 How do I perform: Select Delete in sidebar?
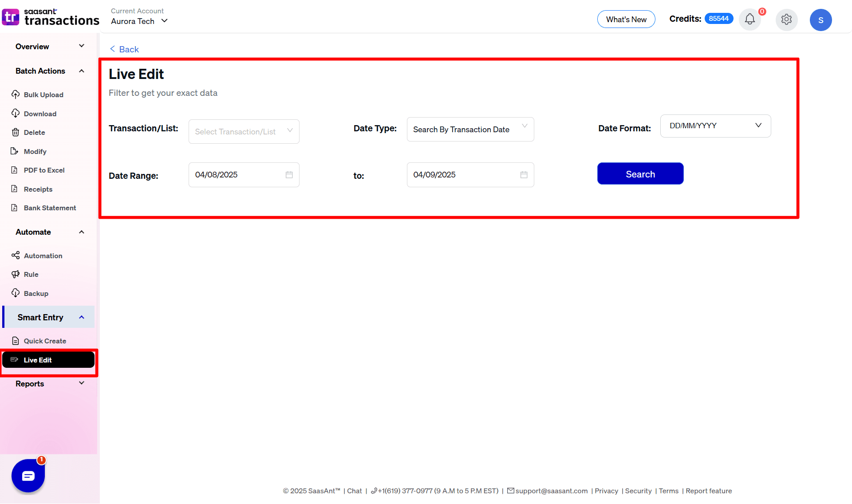[x=34, y=132]
